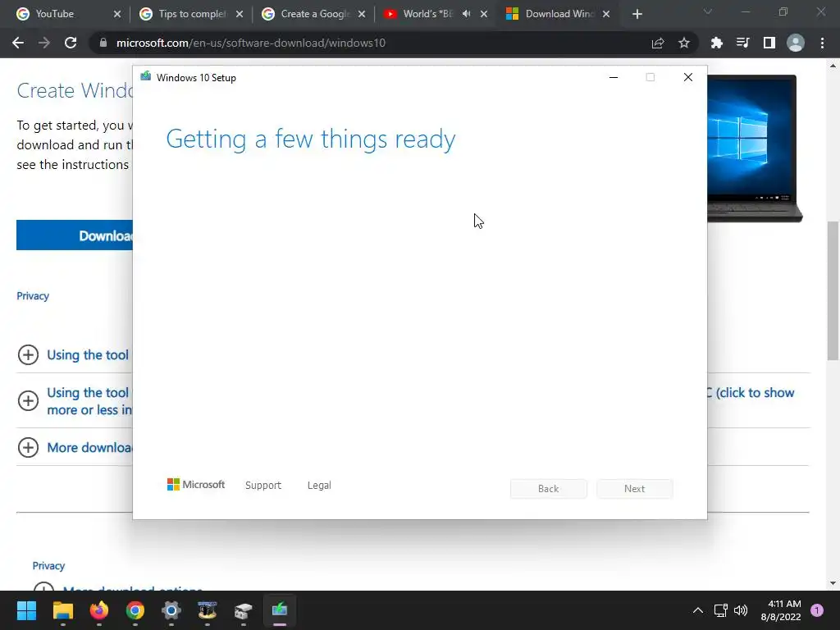This screenshot has width=840, height=630.
Task: Open Settings gear on the taskbar
Action: pos(171,610)
